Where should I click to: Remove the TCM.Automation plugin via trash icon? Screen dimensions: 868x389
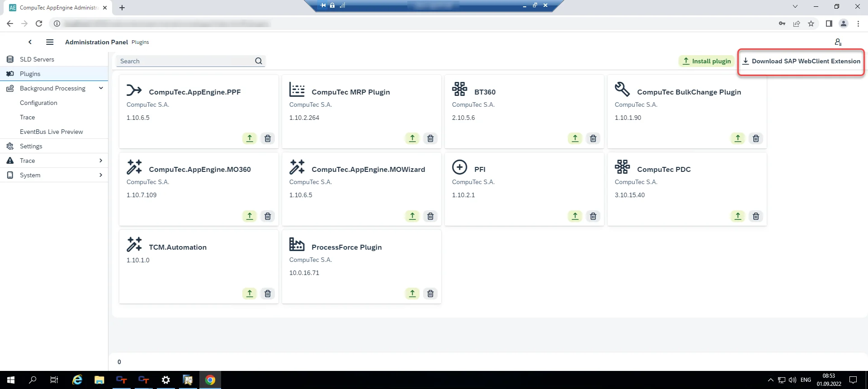268,294
